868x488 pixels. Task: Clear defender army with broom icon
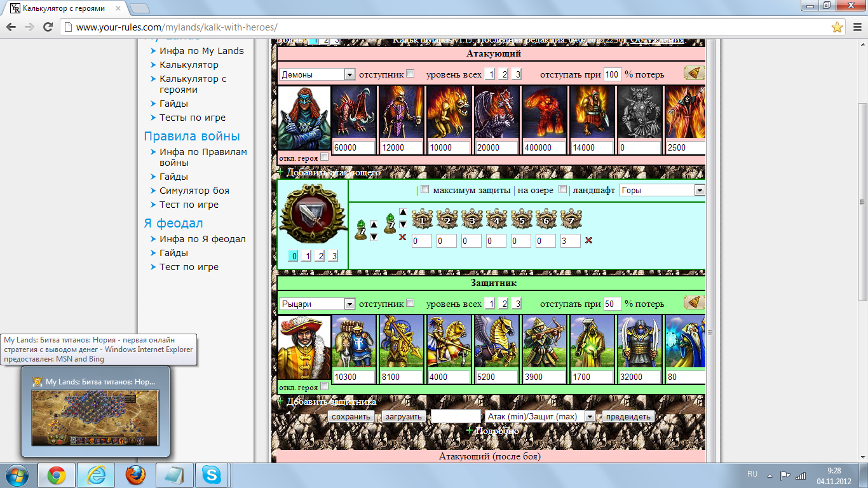pos(694,302)
